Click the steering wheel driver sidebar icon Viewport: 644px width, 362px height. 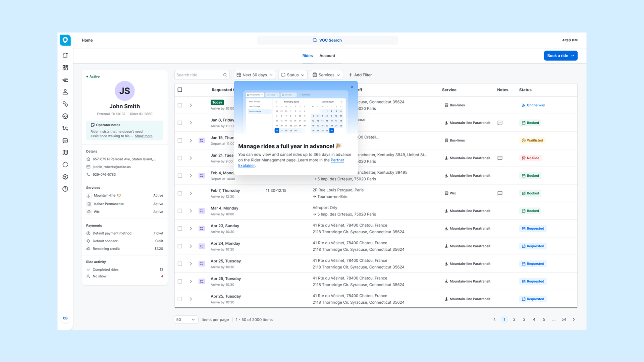coord(65,116)
